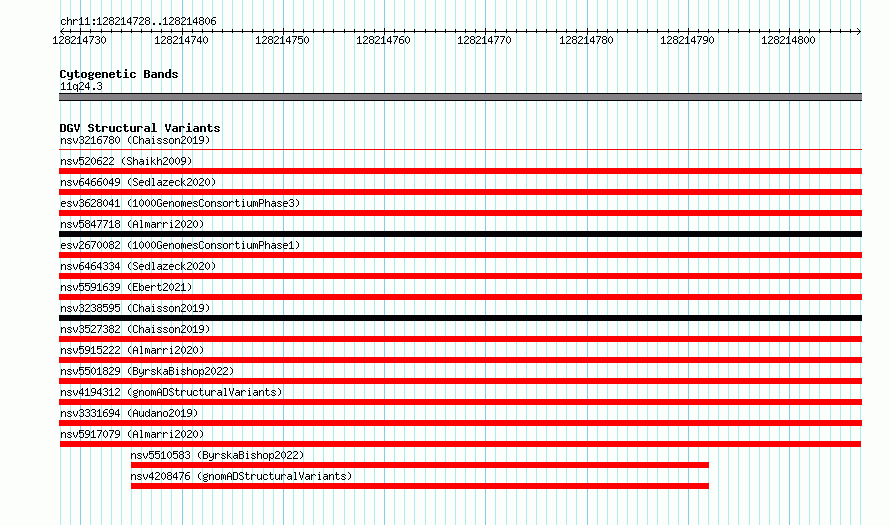The height and width of the screenshot is (525, 890).
Task: Click the Cytogenetic Bands track title
Action: pyautogui.click(x=119, y=74)
